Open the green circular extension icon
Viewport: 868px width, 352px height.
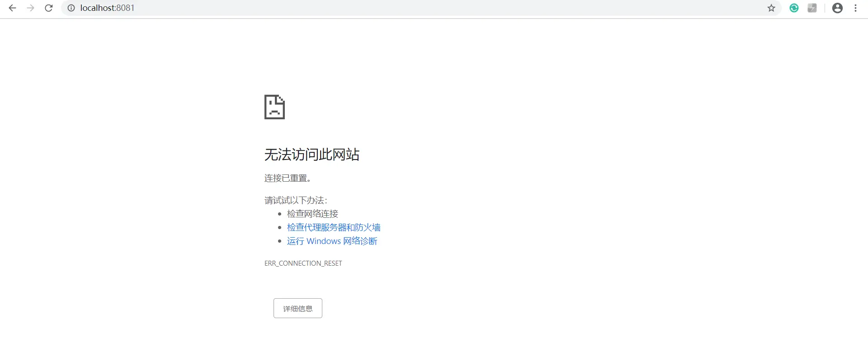tap(794, 8)
